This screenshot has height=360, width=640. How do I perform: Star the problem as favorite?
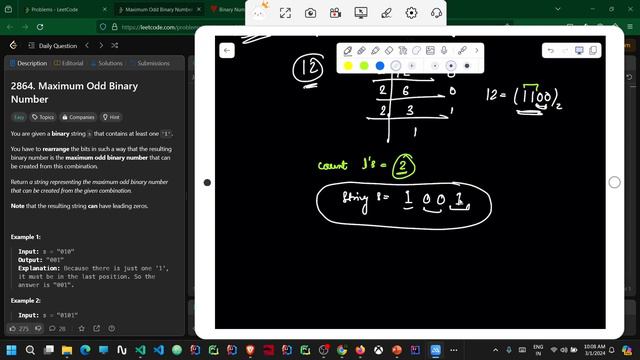(x=82, y=329)
